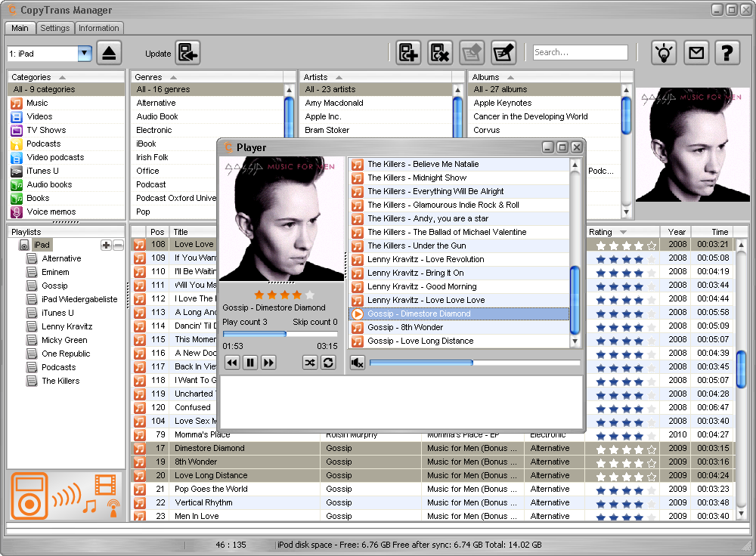The height and width of the screenshot is (556, 756).
Task: Select 'All - 16 genres' row
Action: pos(208,89)
